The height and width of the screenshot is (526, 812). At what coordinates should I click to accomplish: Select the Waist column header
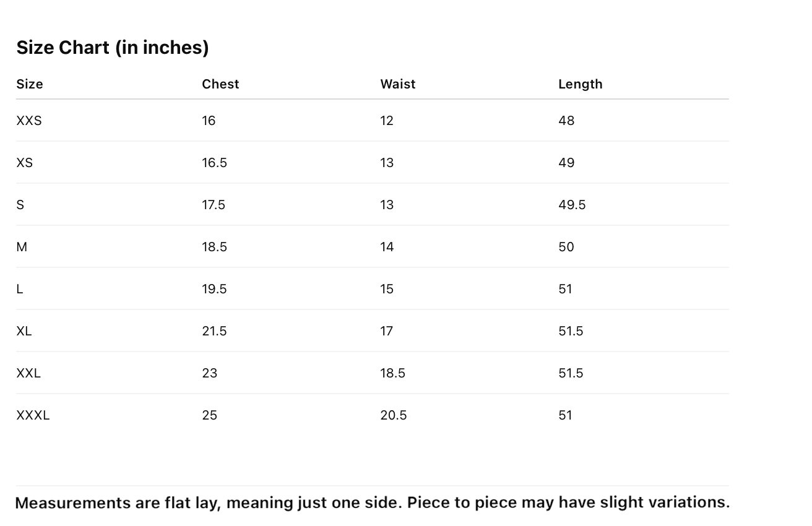398,84
